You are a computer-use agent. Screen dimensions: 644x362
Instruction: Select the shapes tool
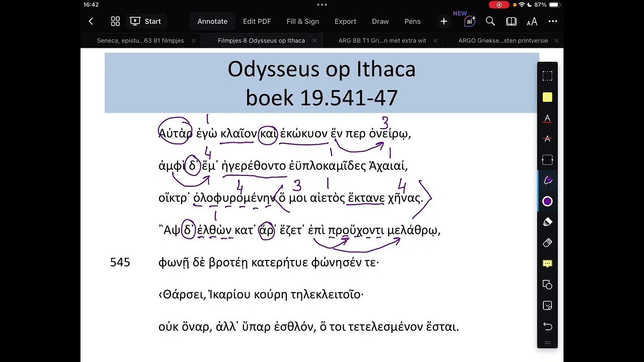coord(547,285)
